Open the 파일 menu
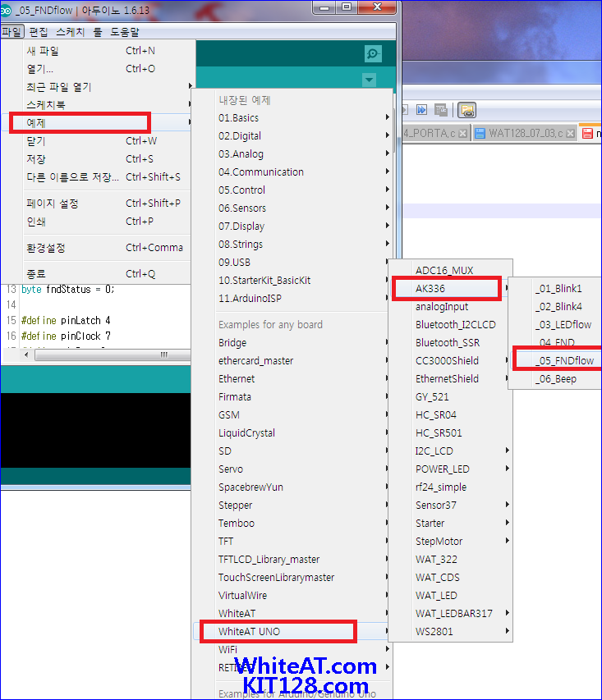Viewport: 602px width, 700px height. [11, 32]
